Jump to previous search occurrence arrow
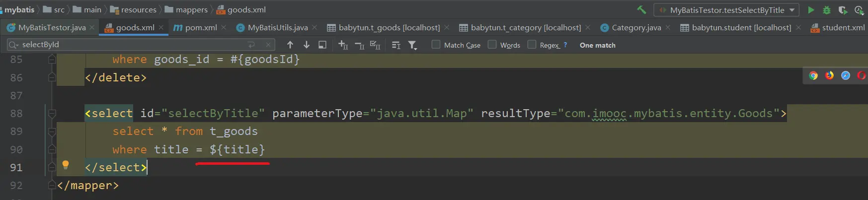Screen dimensions: 868x200 [290, 45]
